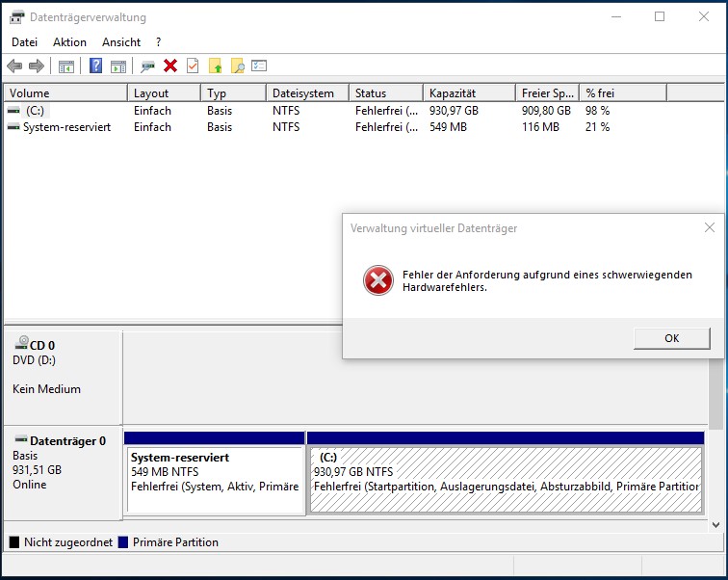Click the properties checkmark page icon
The image size is (728, 580).
(193, 66)
